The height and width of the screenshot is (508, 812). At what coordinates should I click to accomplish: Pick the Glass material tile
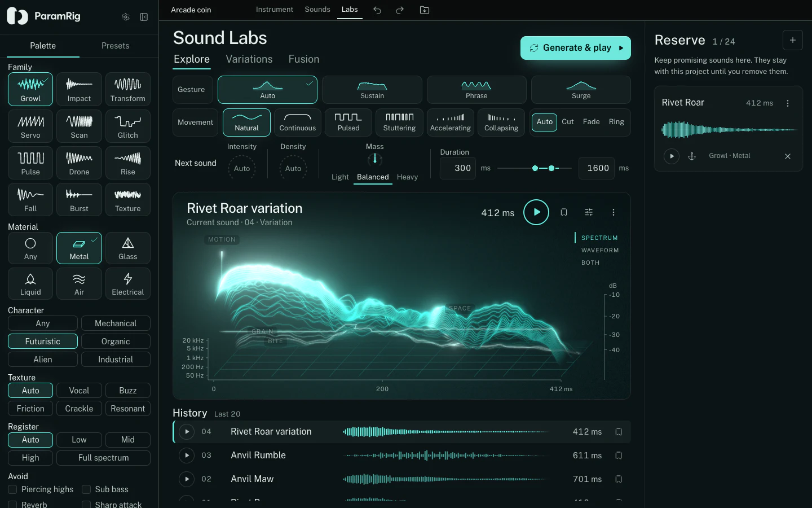coord(128,248)
